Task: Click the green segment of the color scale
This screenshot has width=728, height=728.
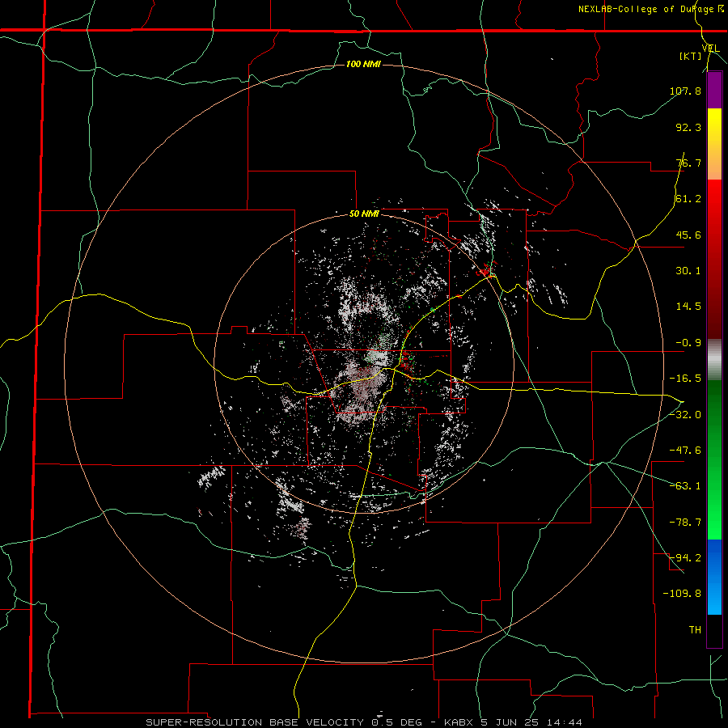Action: (714, 459)
